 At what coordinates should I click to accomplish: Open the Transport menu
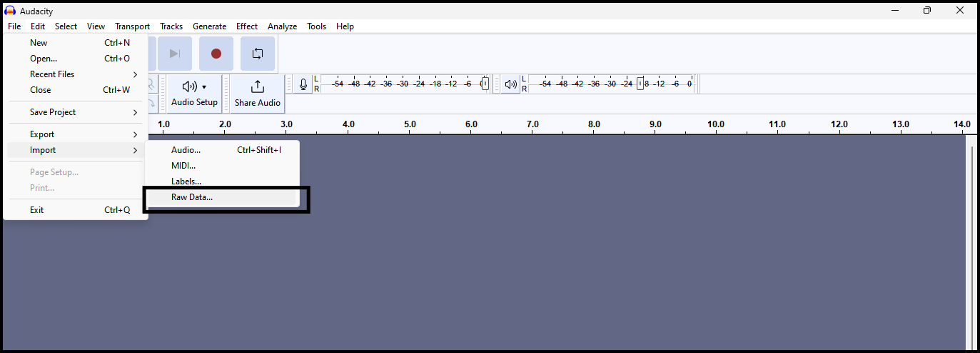tap(132, 26)
